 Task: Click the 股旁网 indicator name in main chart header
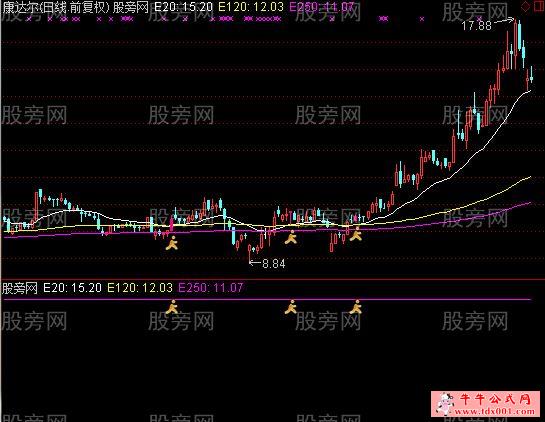point(131,7)
